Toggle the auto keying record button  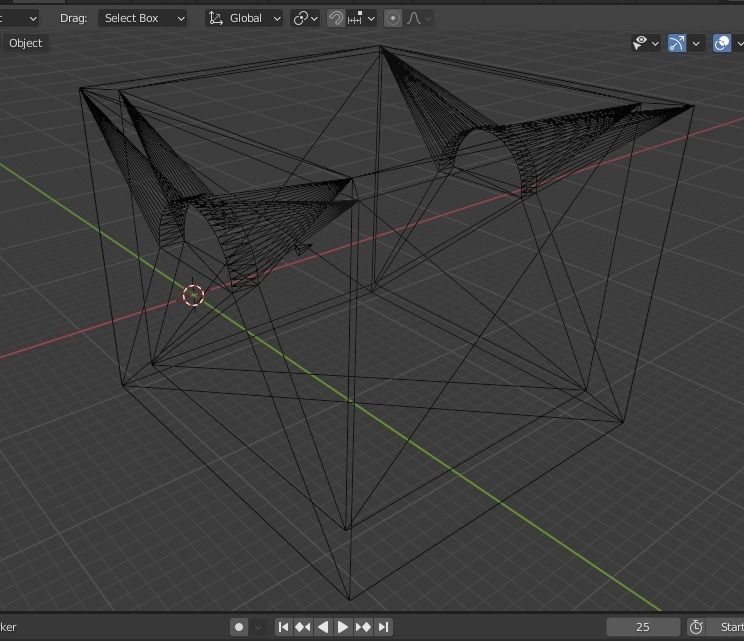[239, 627]
